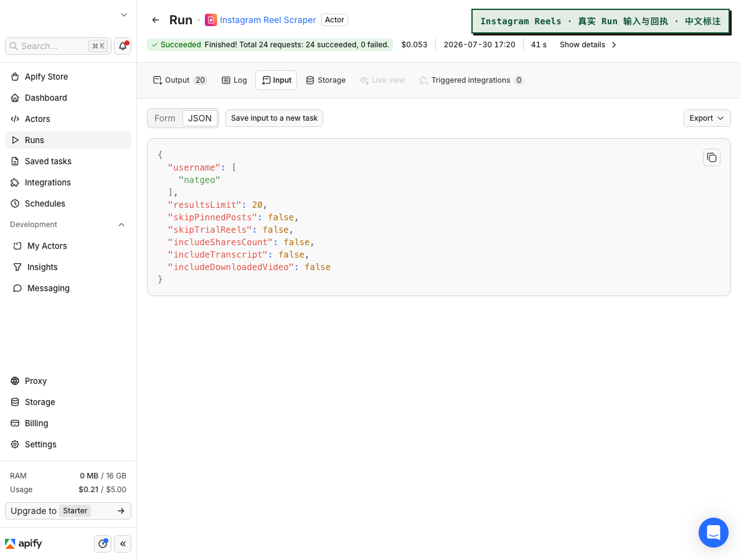
Task: Click Save input to a new task
Action: click(274, 118)
